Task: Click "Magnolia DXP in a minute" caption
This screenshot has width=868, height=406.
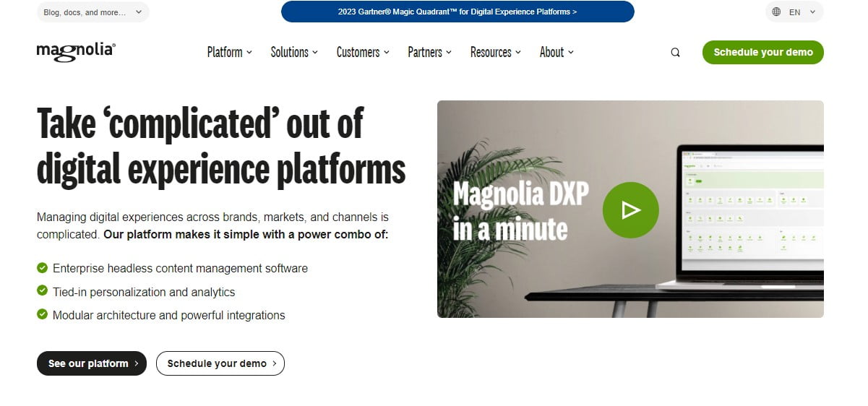Action: [520, 210]
